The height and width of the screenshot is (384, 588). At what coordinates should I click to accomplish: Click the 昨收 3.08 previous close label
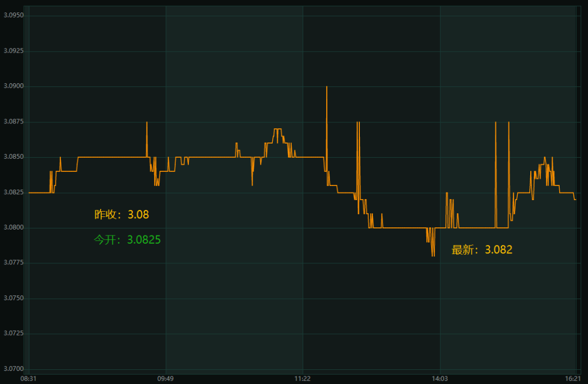121,214
